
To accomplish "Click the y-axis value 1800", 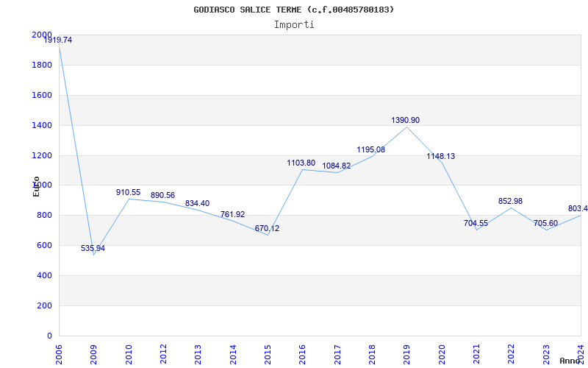I will pos(42,65).
